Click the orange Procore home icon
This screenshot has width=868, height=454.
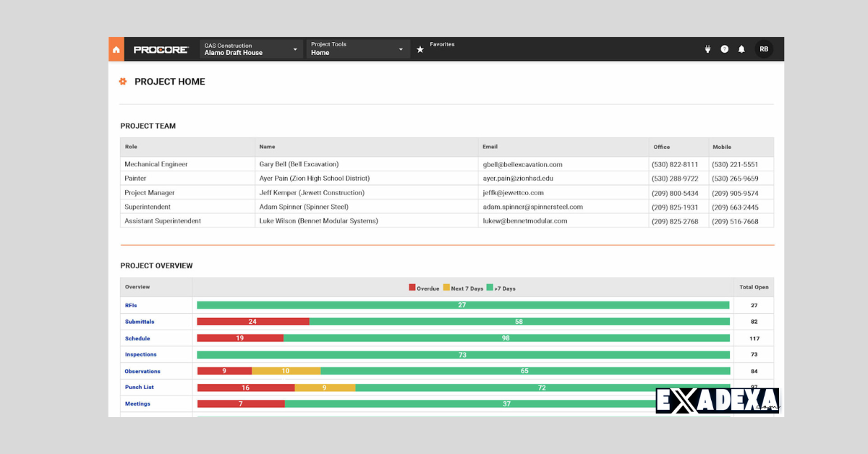(x=116, y=48)
